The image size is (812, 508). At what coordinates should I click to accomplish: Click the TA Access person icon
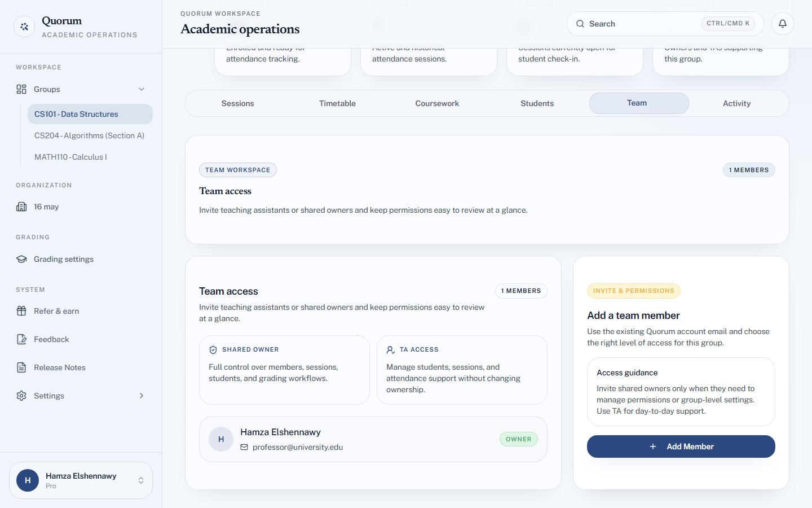coord(391,350)
